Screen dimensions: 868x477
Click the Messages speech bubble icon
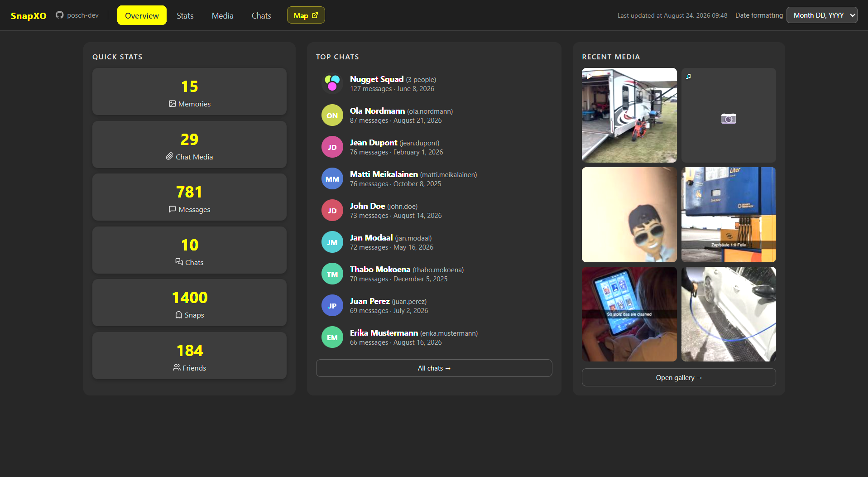click(172, 209)
